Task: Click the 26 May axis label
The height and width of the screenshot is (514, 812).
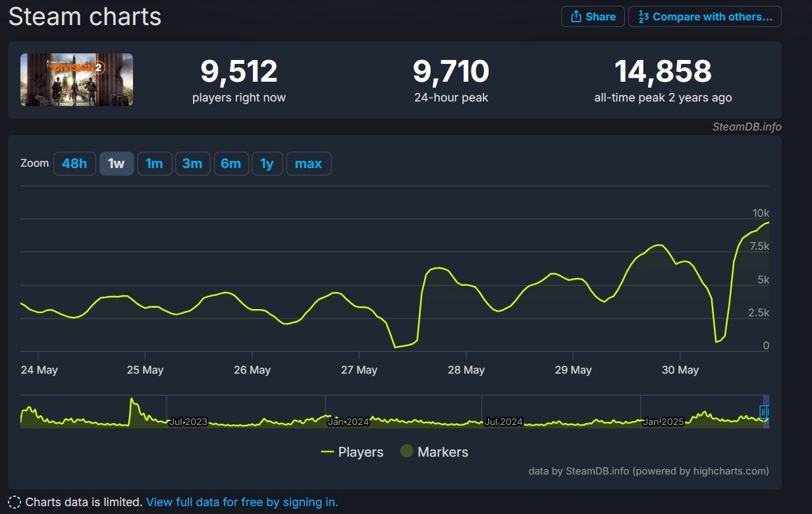Action: [252, 370]
